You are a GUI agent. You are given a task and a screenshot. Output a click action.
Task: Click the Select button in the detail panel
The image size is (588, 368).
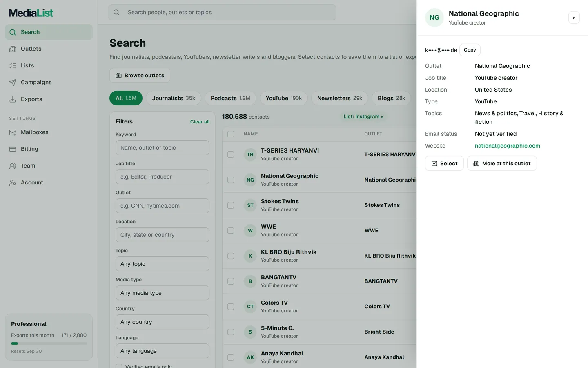444,163
